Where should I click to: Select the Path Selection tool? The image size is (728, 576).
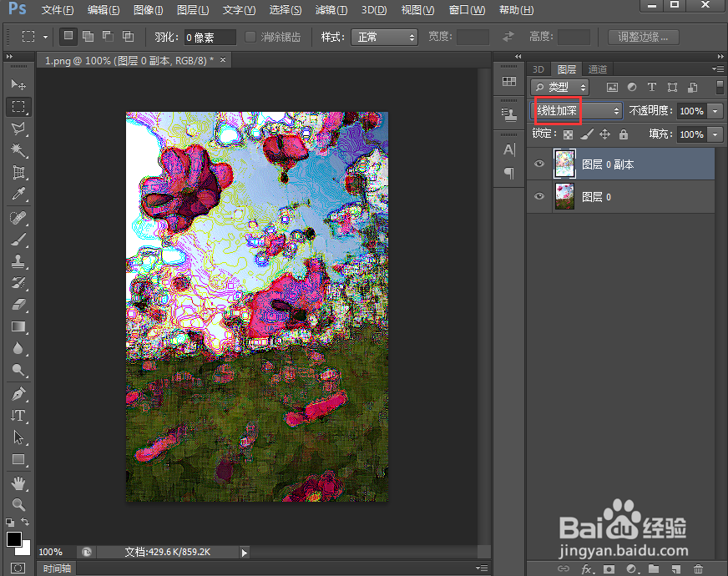point(18,437)
